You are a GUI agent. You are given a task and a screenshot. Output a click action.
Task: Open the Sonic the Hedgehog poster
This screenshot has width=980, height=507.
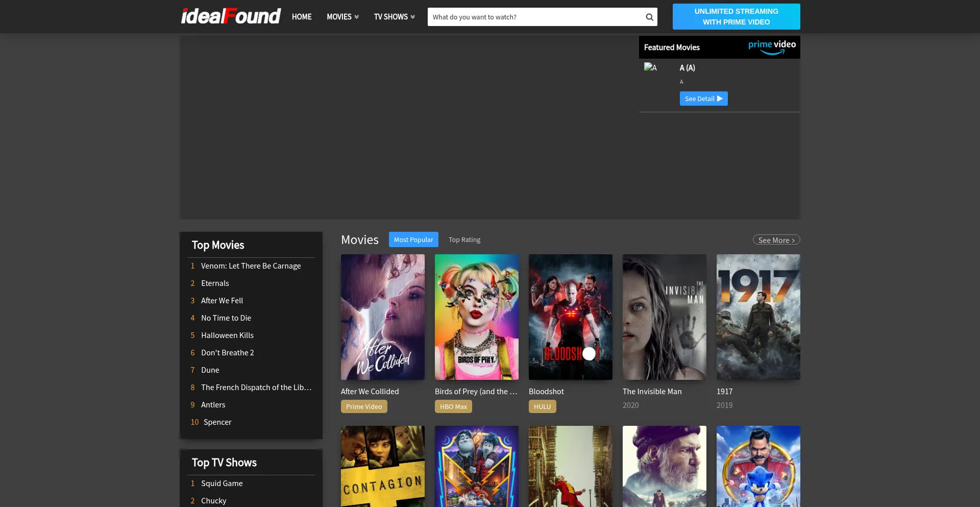tap(758, 466)
